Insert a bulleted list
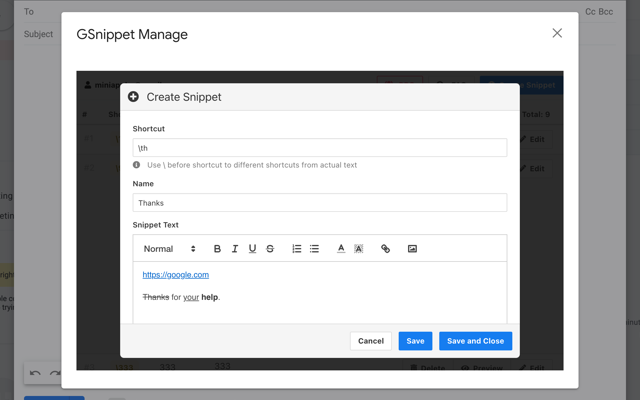The width and height of the screenshot is (640, 400). click(x=314, y=249)
